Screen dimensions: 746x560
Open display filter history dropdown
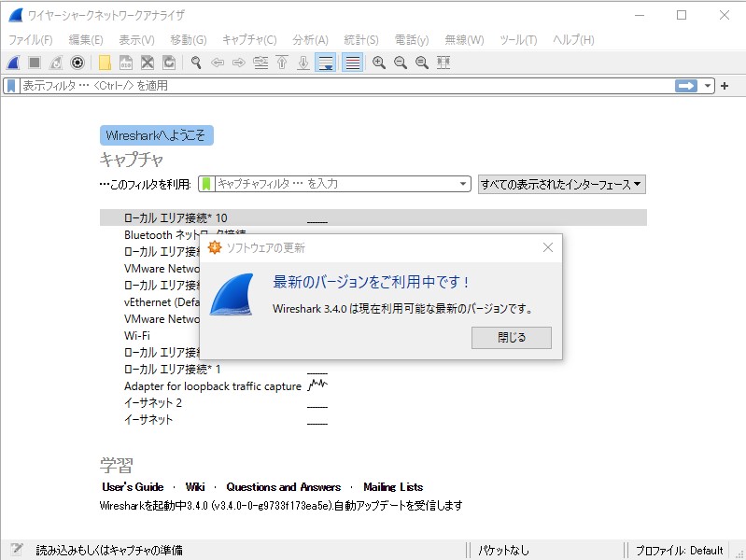[708, 86]
